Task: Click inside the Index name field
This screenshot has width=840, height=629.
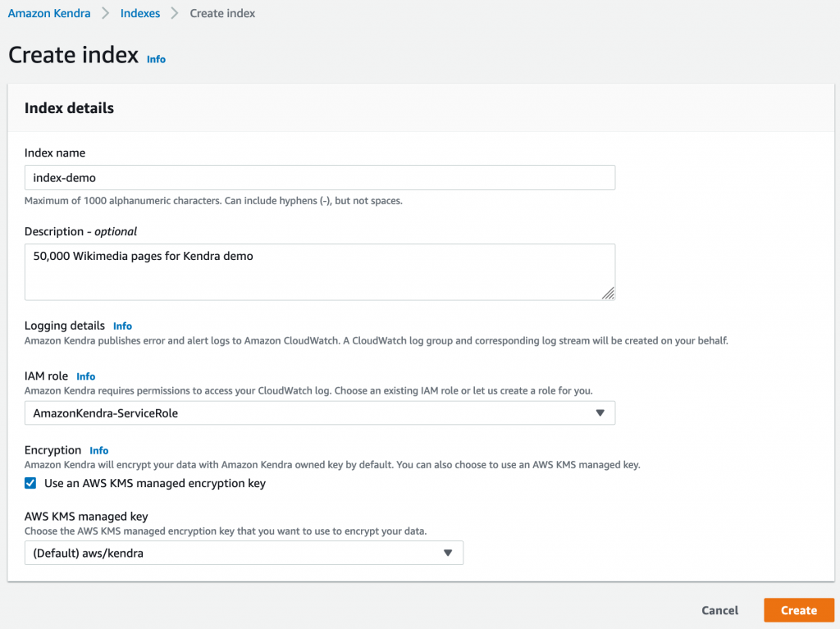Action: click(x=320, y=178)
